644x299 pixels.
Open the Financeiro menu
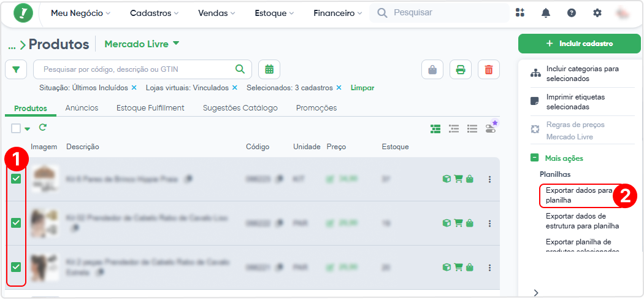point(337,13)
